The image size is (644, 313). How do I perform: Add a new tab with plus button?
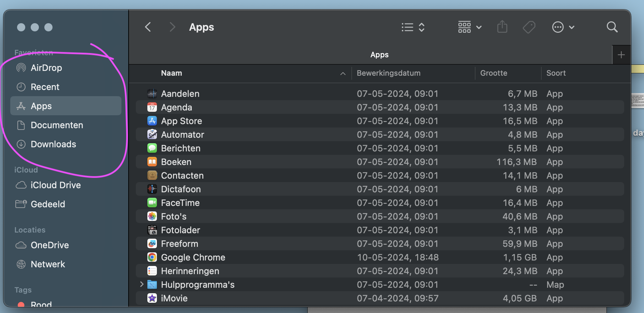pos(621,55)
